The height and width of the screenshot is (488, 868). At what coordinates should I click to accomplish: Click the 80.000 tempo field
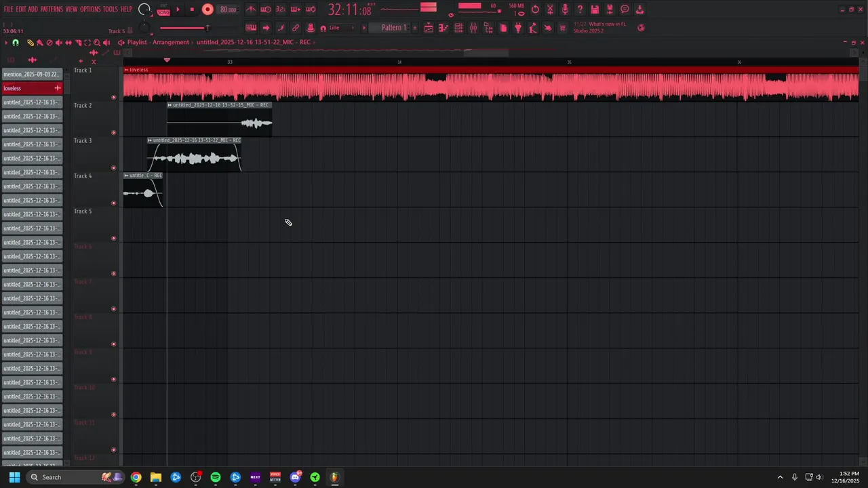(228, 9)
